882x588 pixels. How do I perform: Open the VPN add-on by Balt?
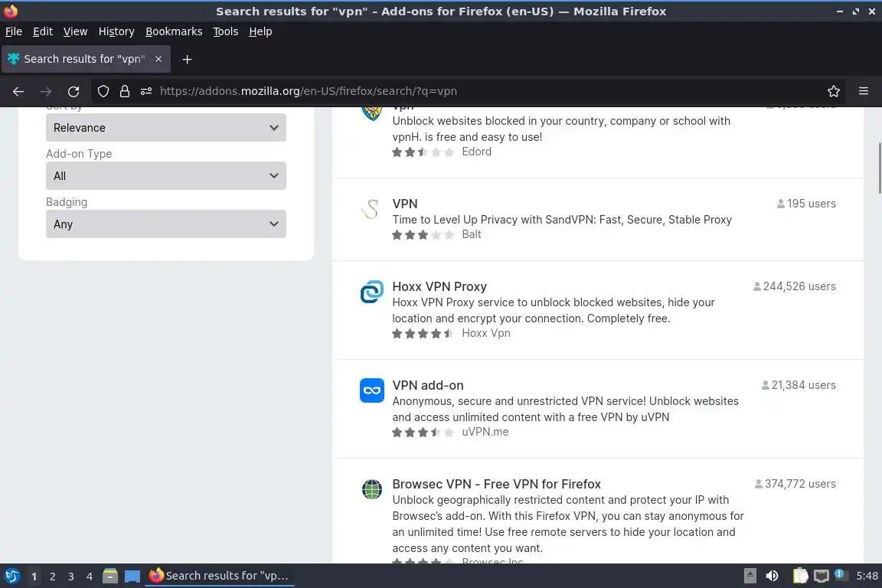pyautogui.click(x=405, y=204)
